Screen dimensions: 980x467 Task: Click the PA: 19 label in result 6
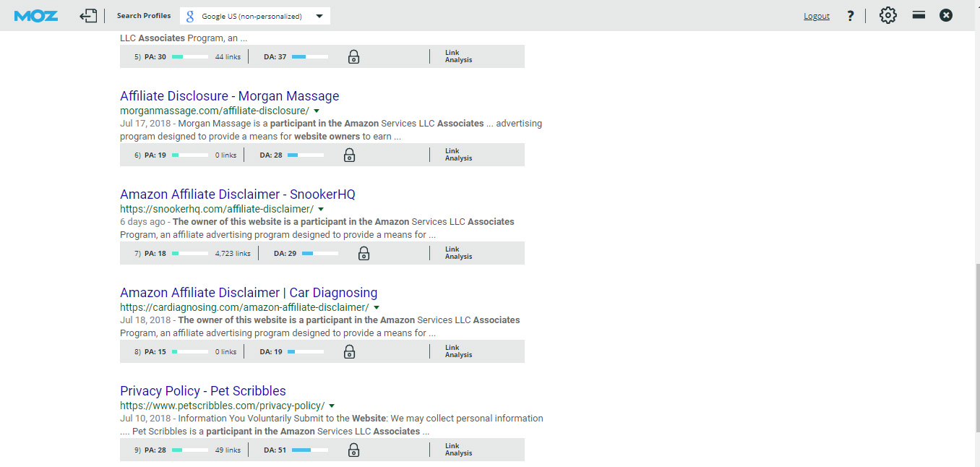pyautogui.click(x=155, y=155)
